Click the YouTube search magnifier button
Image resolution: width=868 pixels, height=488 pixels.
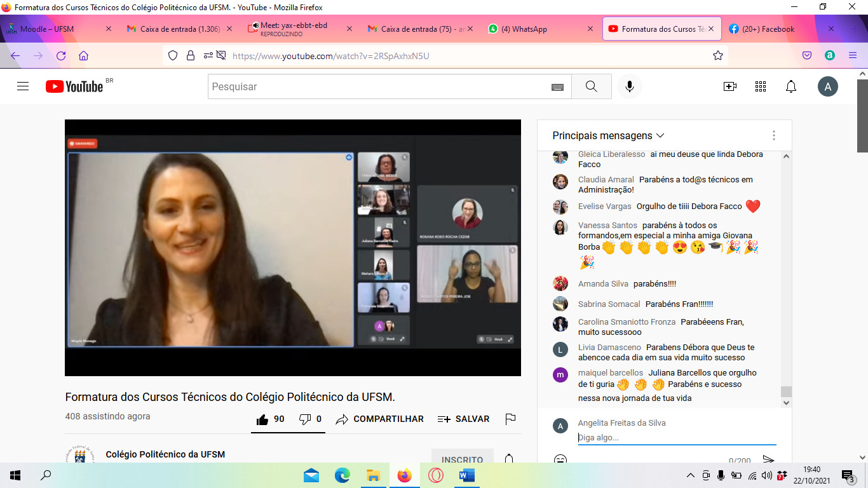point(591,86)
